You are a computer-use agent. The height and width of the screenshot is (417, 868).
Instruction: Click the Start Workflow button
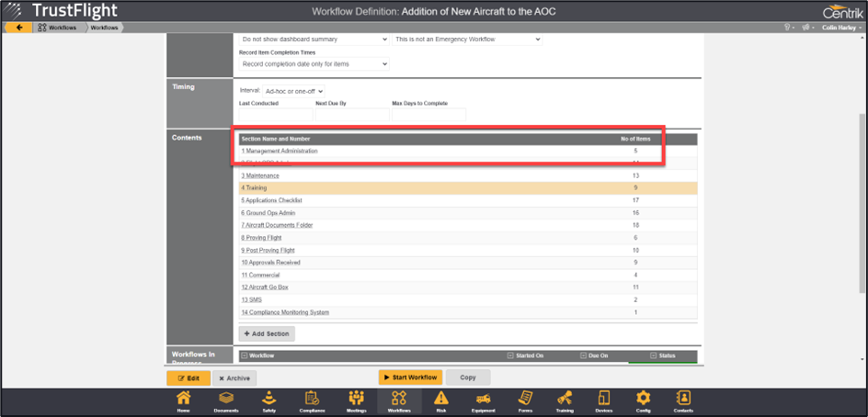[411, 378]
